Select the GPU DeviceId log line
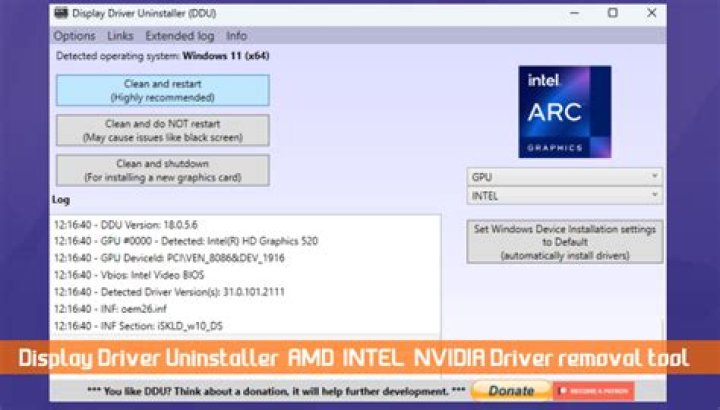The width and height of the screenshot is (720, 410). tap(169, 258)
